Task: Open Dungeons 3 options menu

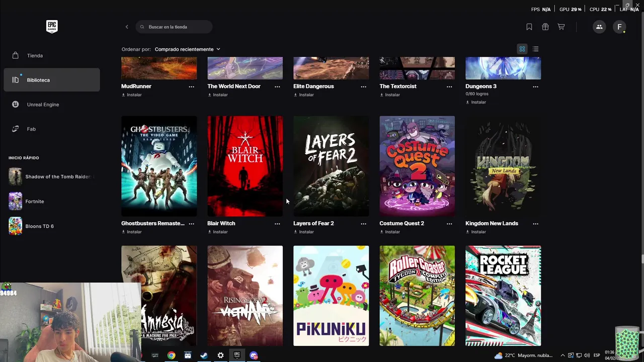Action: click(x=535, y=86)
